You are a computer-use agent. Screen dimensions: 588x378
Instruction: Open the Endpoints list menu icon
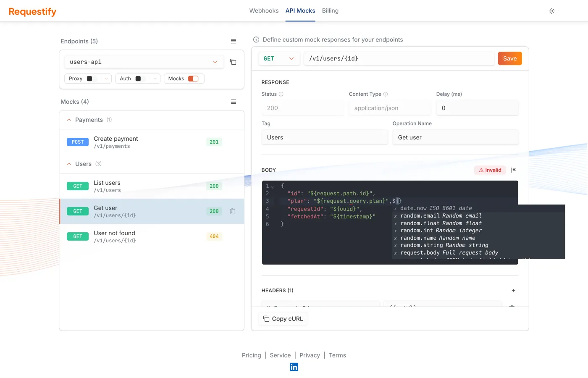coord(234,41)
